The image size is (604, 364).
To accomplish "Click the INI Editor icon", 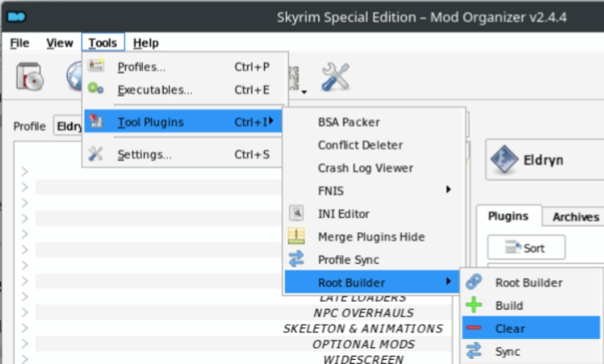I will (297, 213).
